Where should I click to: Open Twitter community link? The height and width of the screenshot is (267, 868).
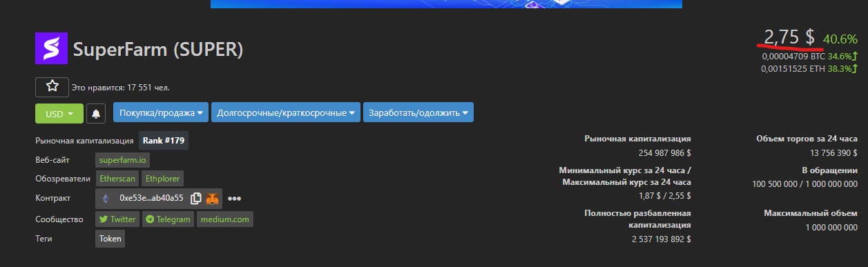117,219
